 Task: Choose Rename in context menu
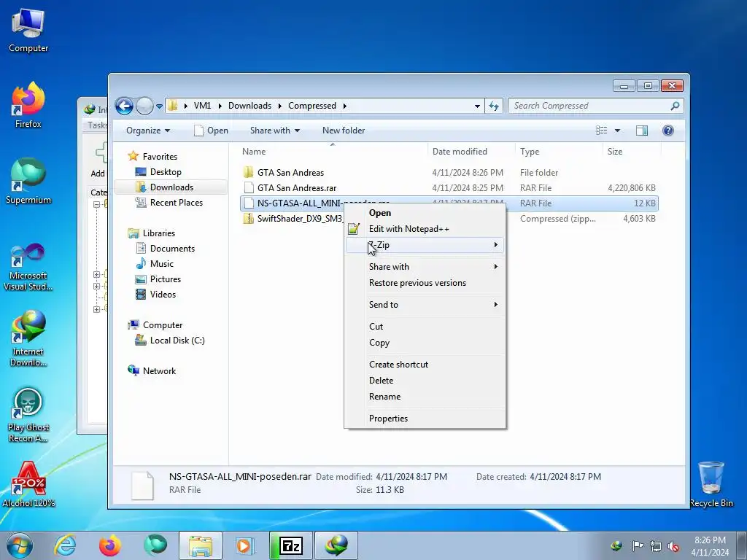click(x=384, y=397)
